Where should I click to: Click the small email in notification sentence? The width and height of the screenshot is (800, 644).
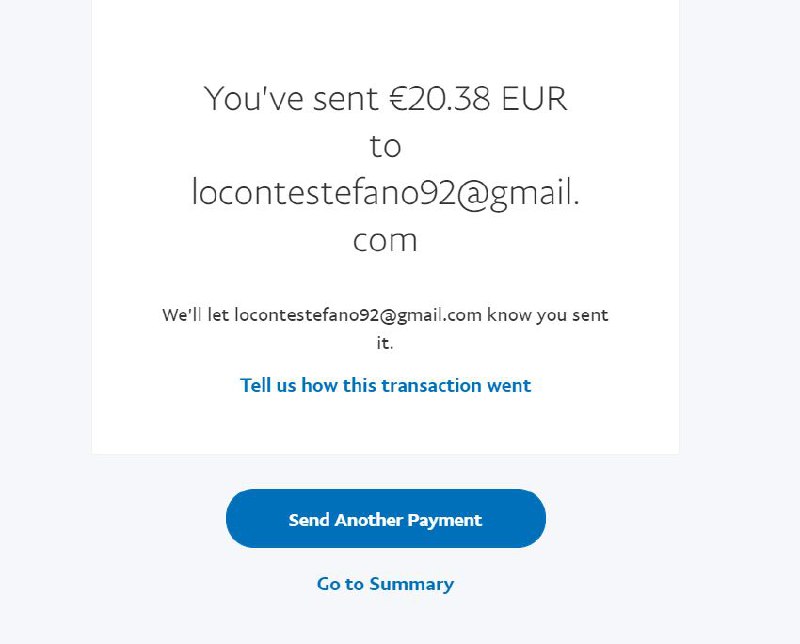tap(358, 315)
